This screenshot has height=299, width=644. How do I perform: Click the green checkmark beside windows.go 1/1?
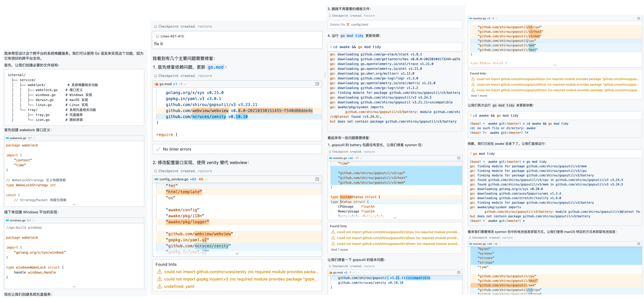click(33, 220)
